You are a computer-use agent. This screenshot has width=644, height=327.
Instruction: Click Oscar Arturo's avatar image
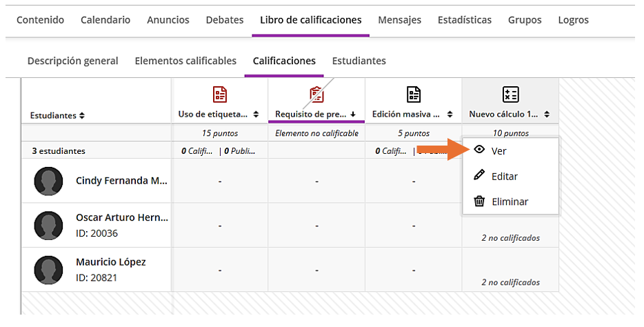(x=48, y=225)
